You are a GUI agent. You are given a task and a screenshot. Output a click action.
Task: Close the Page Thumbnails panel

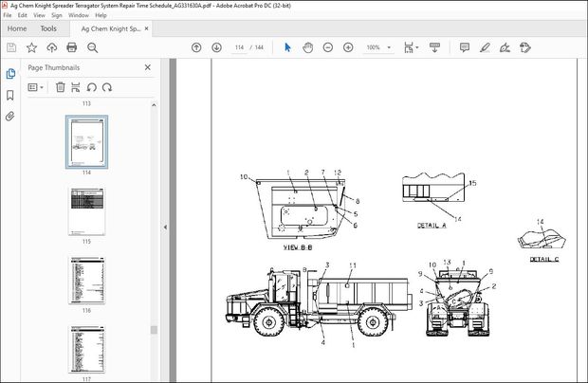147,67
